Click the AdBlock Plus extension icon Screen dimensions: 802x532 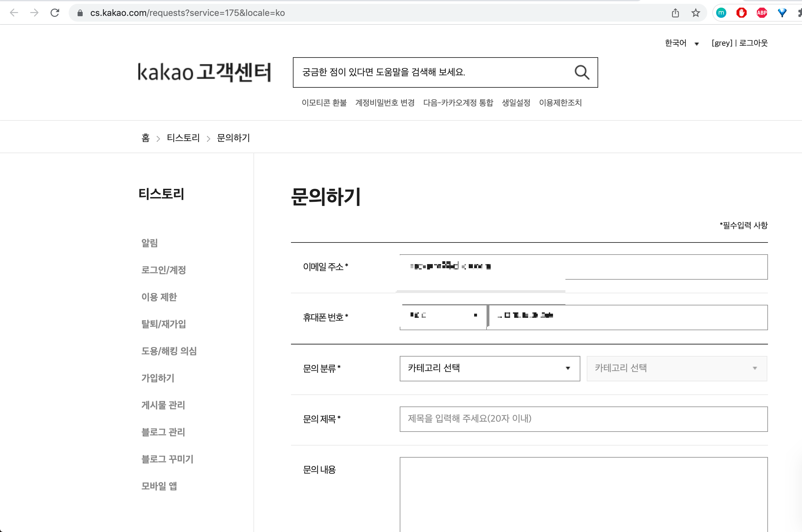pos(762,13)
